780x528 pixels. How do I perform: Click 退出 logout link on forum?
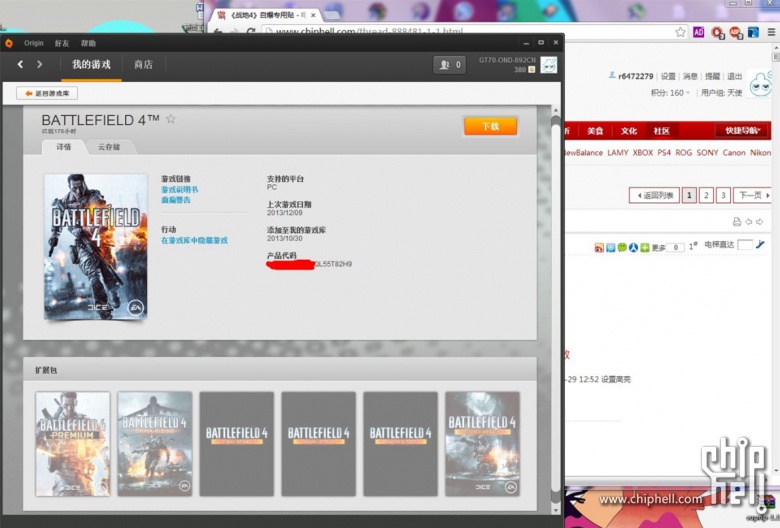pos(735,76)
